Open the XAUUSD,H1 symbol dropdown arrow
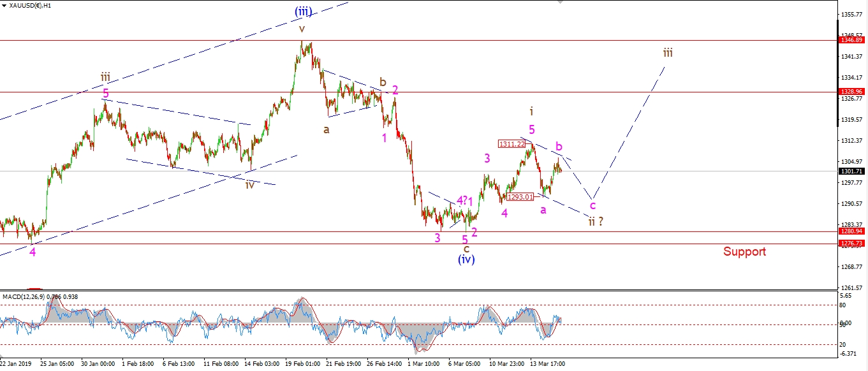868x371 pixels. 4,6
